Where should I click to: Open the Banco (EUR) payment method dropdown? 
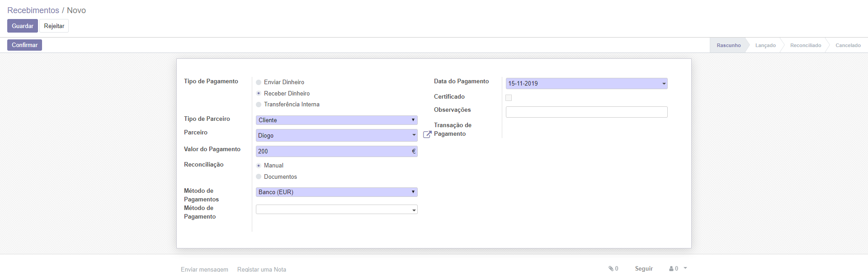point(336,192)
